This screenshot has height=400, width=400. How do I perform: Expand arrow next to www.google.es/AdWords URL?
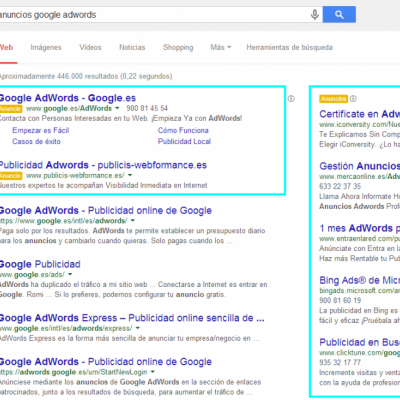[117, 108]
